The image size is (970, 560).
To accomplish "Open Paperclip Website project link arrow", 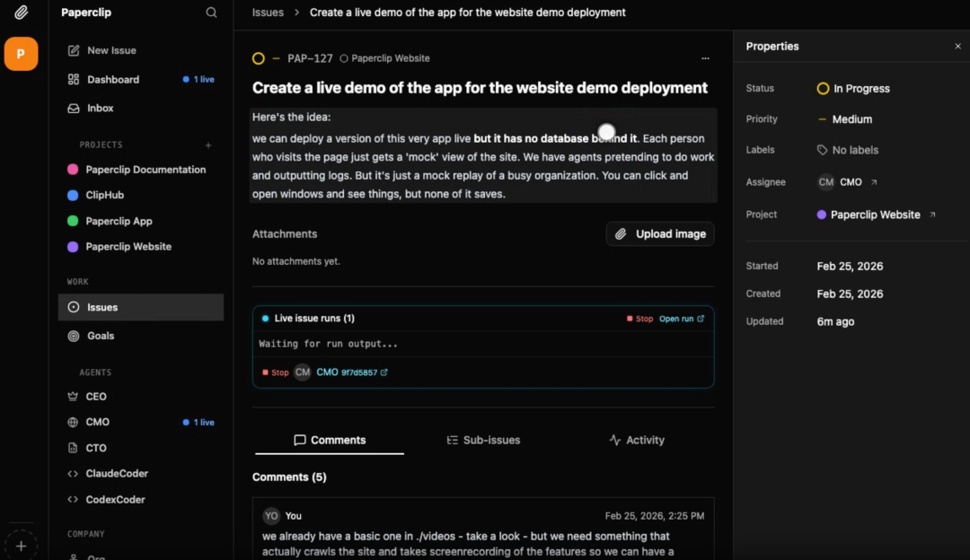I will pyautogui.click(x=932, y=214).
